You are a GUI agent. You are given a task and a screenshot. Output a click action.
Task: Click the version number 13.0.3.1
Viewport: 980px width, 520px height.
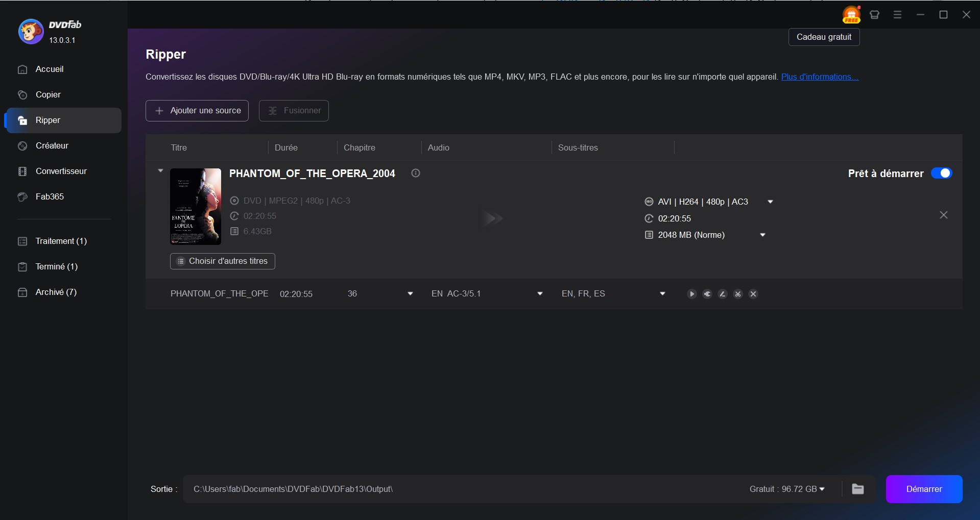click(x=62, y=40)
